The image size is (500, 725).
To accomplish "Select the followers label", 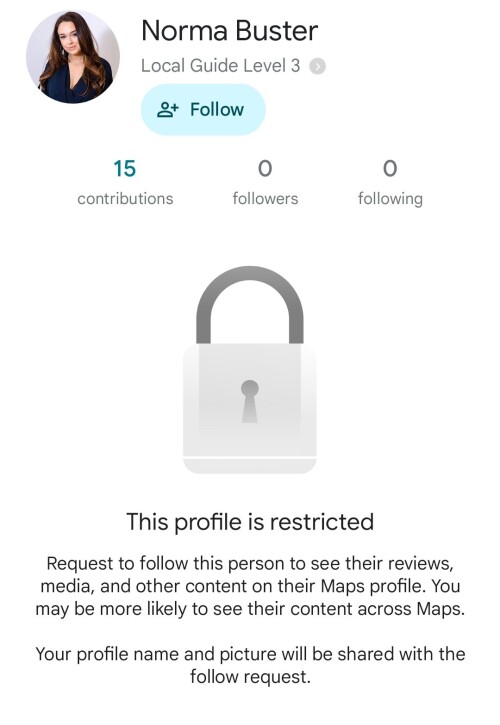I will (265, 199).
